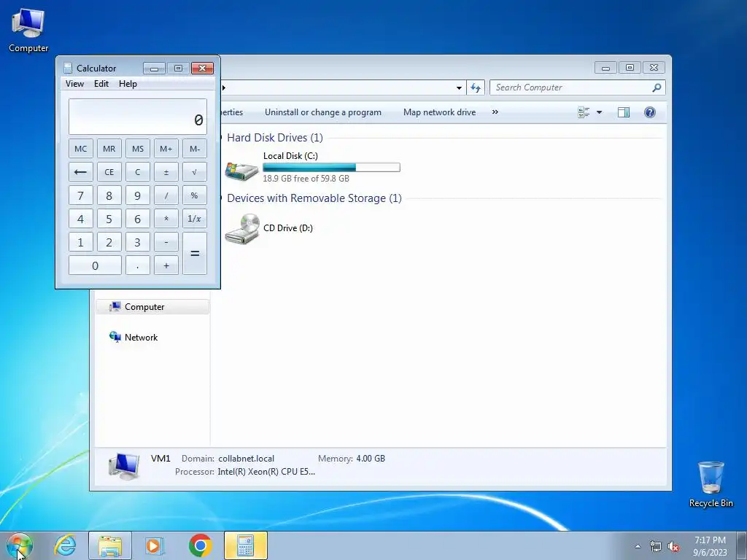Click the equals key in Calculator
Viewport: 747px width, 560px height.
(x=194, y=253)
